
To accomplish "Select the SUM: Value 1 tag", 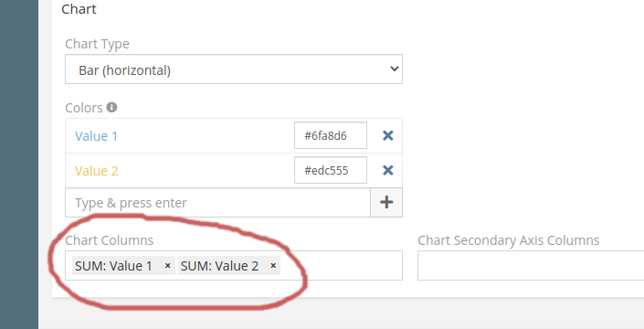I will coord(114,266).
